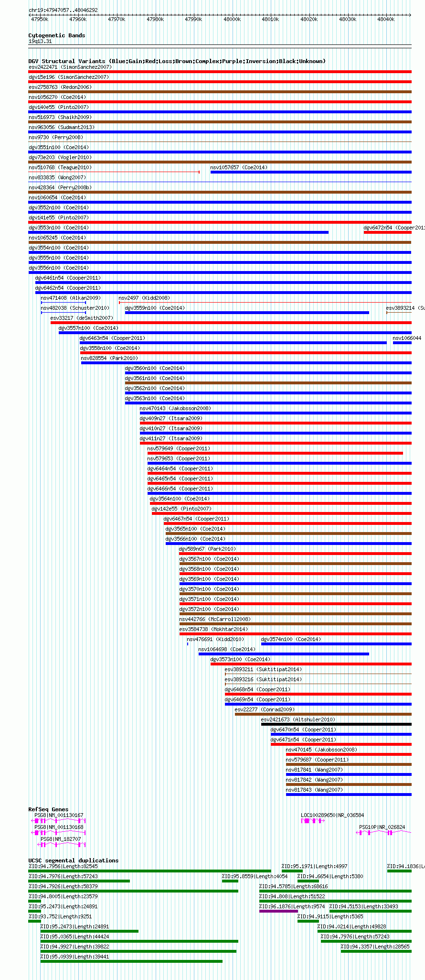Screen dimensions: 425x980
Task: Click the nsv828554 (Park2010) label
Action: point(109,358)
